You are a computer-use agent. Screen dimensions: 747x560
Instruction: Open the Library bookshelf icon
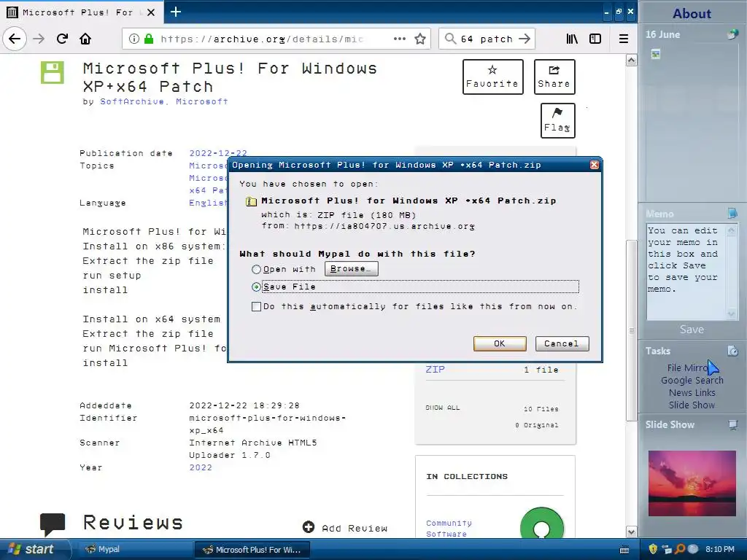point(572,39)
